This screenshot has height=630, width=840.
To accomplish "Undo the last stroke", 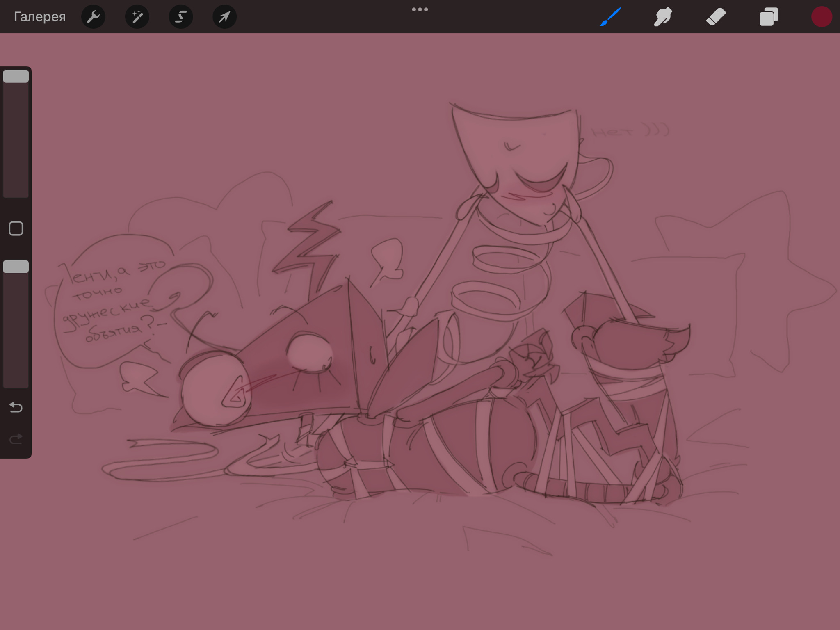I will (16, 407).
